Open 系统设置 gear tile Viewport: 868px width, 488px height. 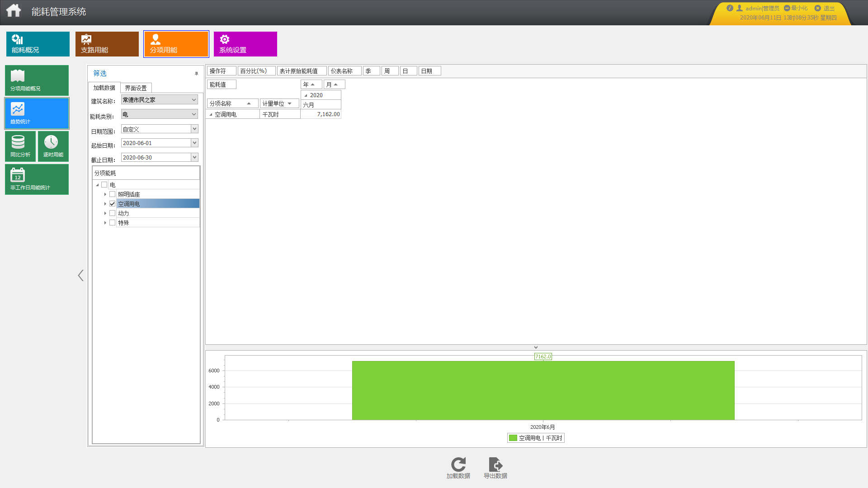[x=245, y=44]
